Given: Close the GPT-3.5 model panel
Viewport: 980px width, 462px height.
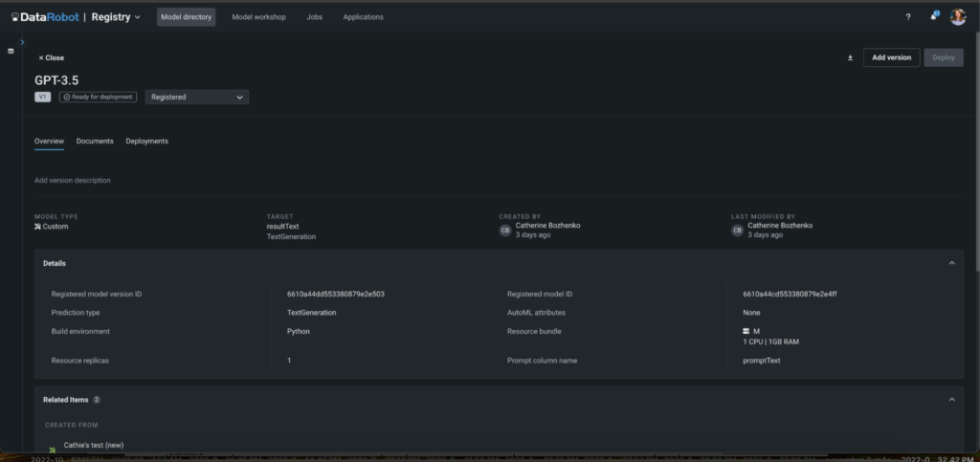Looking at the screenshot, I should point(51,57).
